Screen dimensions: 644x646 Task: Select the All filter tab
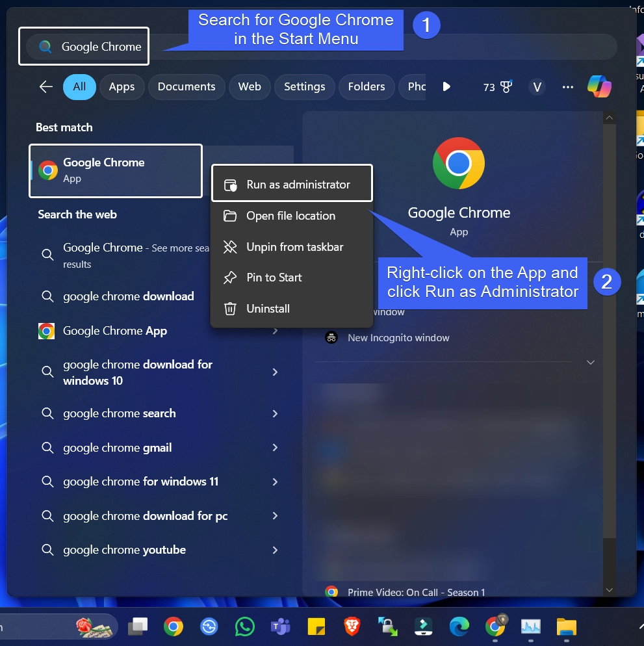(x=79, y=86)
